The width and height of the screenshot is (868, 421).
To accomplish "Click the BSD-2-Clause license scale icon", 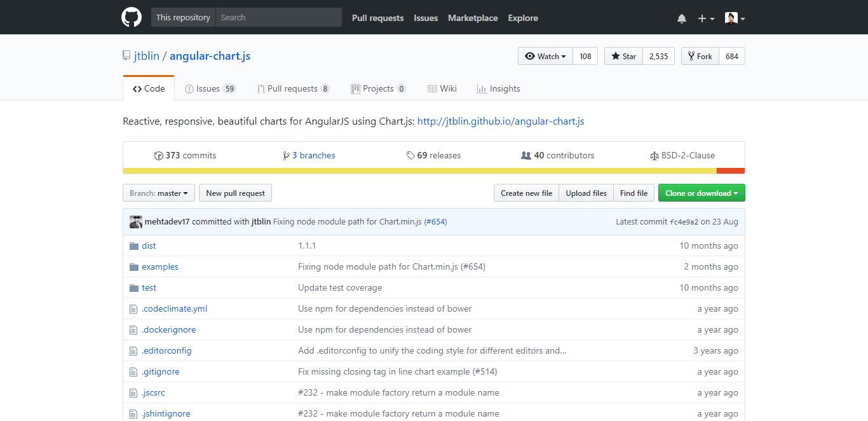I will (x=654, y=156).
